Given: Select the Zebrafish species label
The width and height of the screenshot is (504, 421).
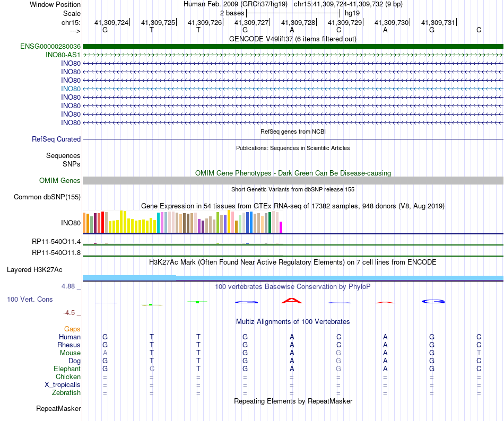Looking at the screenshot, I should pos(66,392).
